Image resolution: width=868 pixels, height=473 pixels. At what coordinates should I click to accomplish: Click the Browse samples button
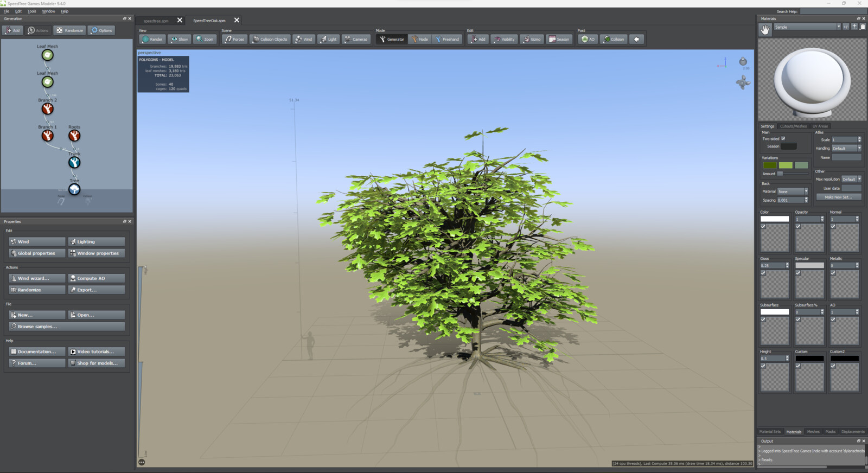(67, 327)
